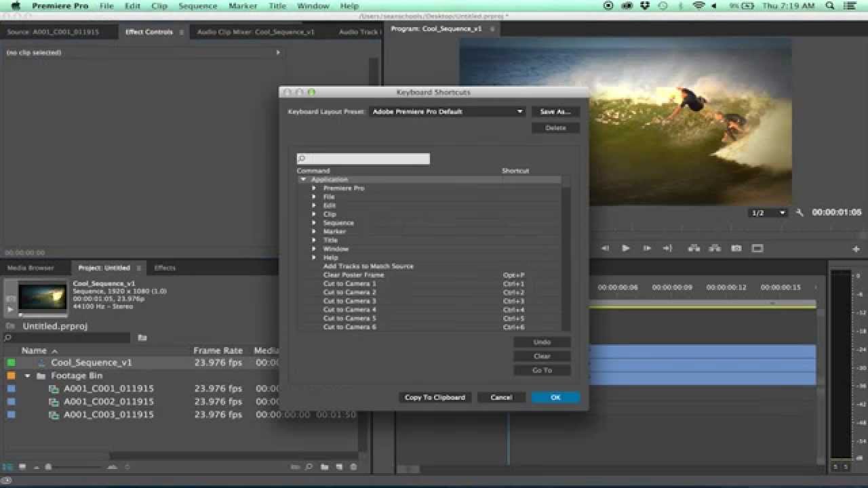
Task: Create a New Bin in Project panel
Action: click(324, 467)
